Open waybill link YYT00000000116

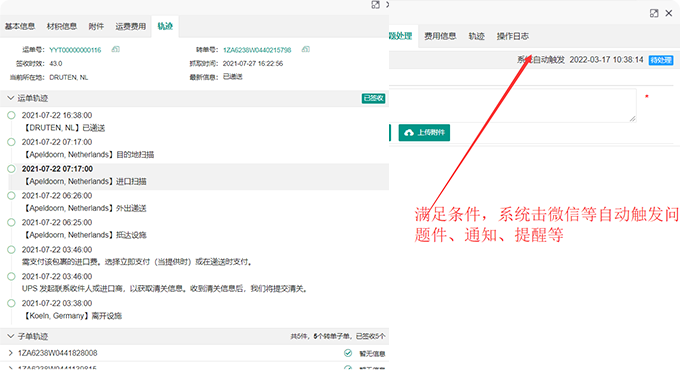click(x=75, y=50)
